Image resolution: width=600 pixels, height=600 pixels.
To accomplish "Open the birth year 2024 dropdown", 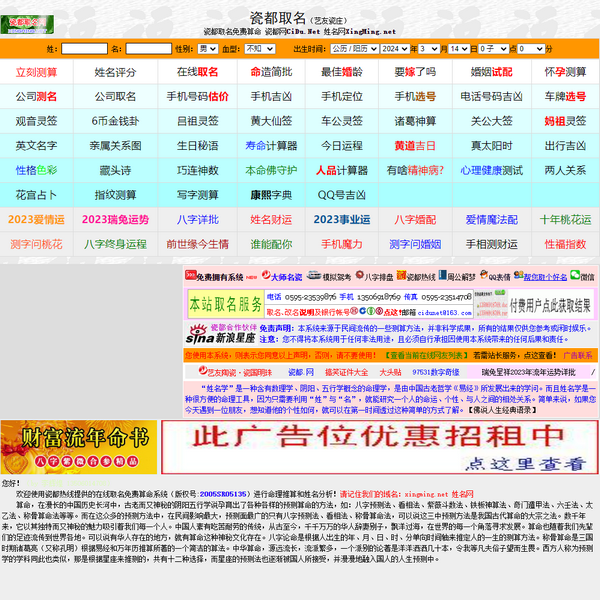I will [395, 48].
